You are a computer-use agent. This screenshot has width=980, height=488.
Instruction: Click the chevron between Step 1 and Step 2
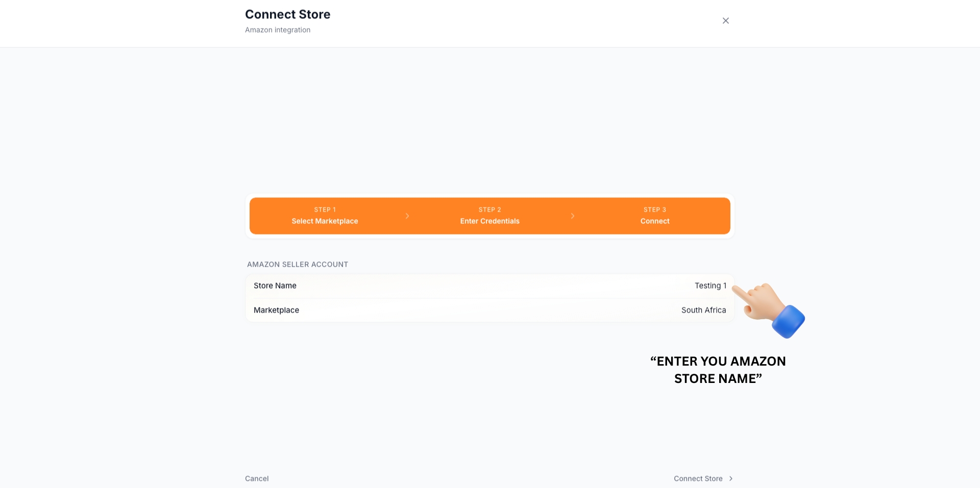tap(407, 216)
